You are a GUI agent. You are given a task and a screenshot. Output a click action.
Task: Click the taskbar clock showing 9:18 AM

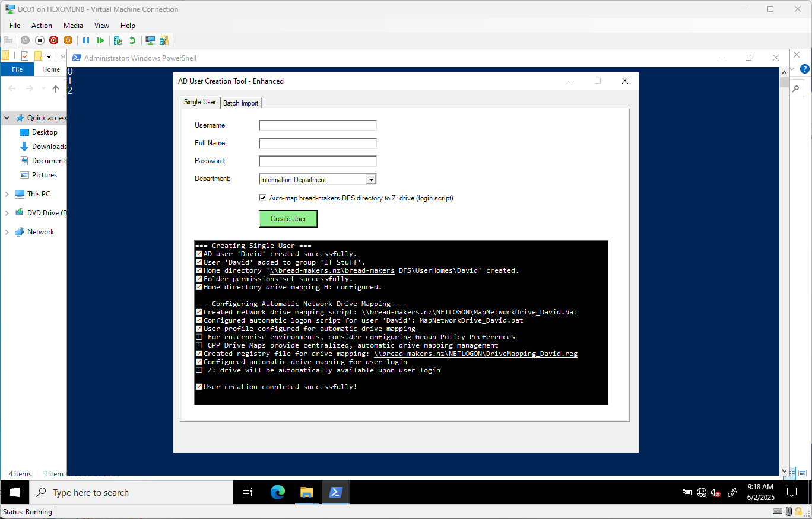(x=760, y=492)
